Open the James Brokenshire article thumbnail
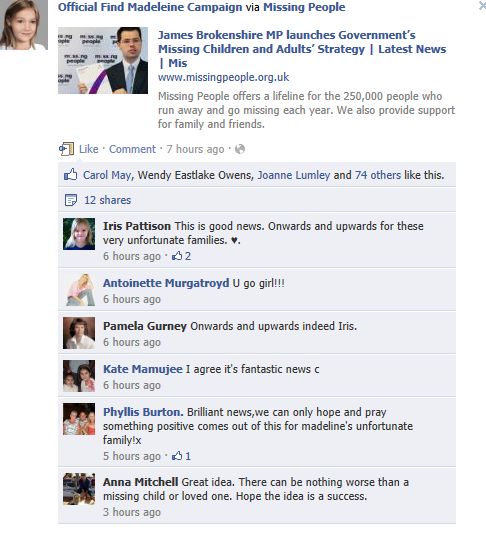The width and height of the screenshot is (486, 534). coord(103,60)
